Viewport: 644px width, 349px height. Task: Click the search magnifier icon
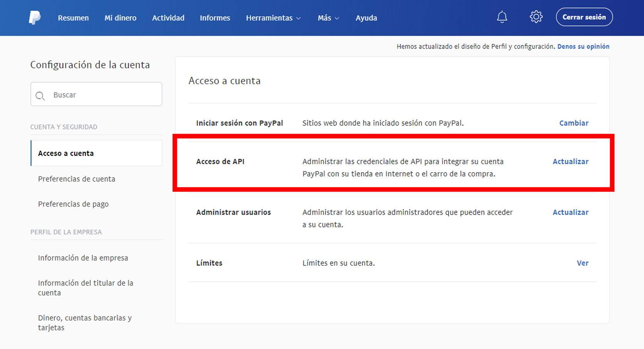coord(40,96)
